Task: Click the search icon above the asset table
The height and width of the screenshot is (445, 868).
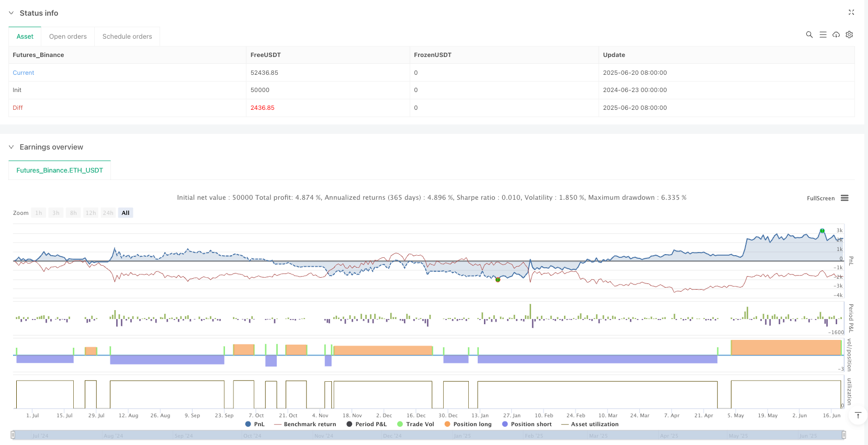Action: pyautogui.click(x=809, y=35)
